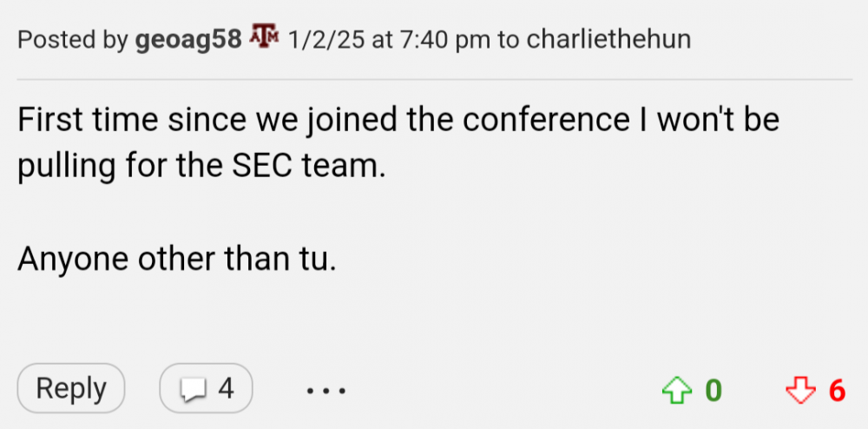Go to charliethehun's original post
868x429 pixels.
(608, 40)
